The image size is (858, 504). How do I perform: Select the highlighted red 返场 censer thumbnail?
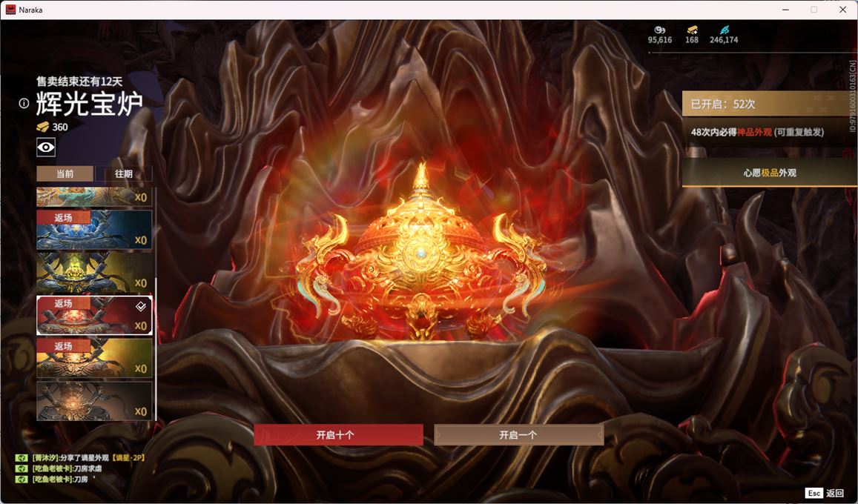pos(94,316)
